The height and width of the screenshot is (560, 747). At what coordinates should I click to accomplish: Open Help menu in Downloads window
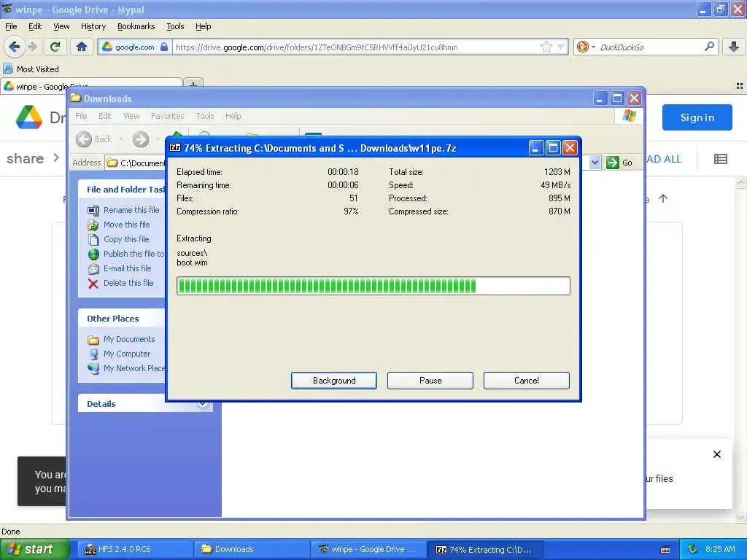(x=233, y=116)
